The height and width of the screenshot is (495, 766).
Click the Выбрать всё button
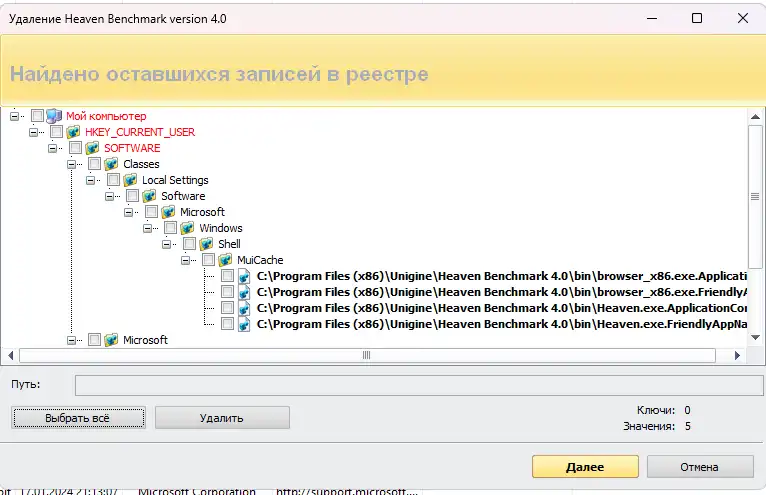[78, 418]
